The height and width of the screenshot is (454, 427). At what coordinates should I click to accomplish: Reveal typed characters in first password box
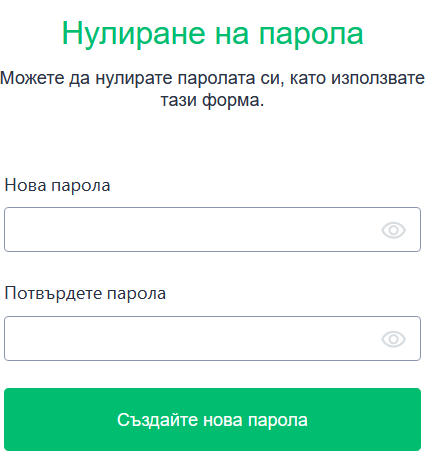393,230
